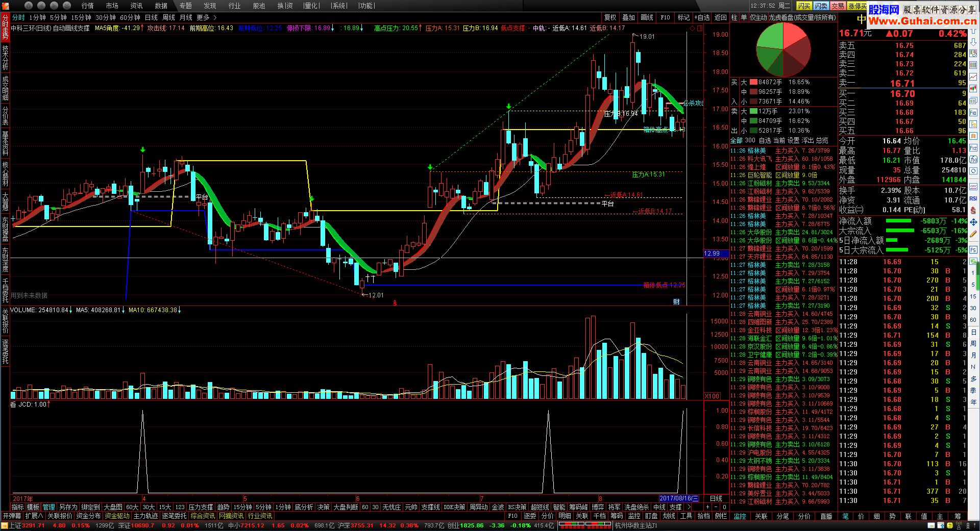Select 压力支撑 indicator tab
Viewport: 980px width, 531px height.
201,507
